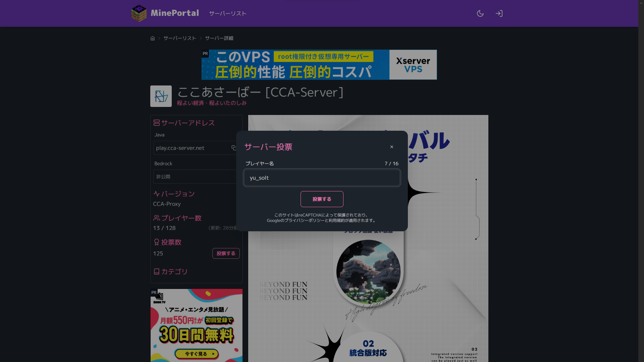Click the 投票数 ribbon icon

[156, 242]
